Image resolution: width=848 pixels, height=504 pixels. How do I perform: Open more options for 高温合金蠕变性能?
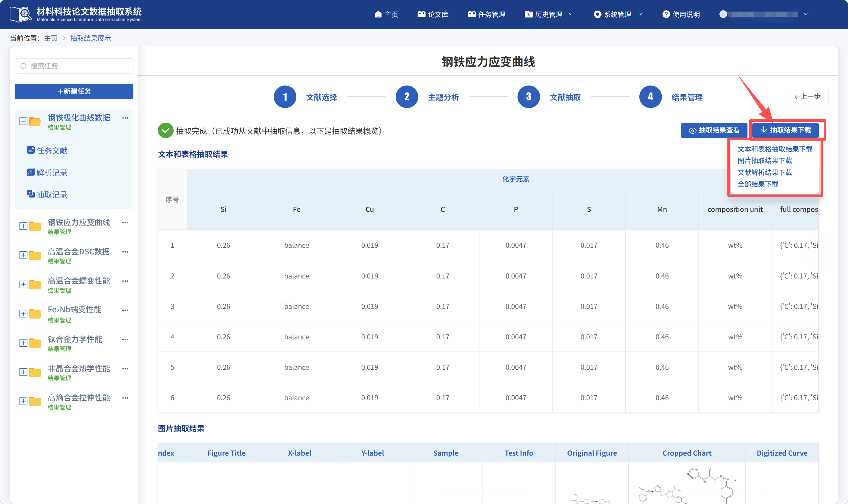click(x=125, y=281)
